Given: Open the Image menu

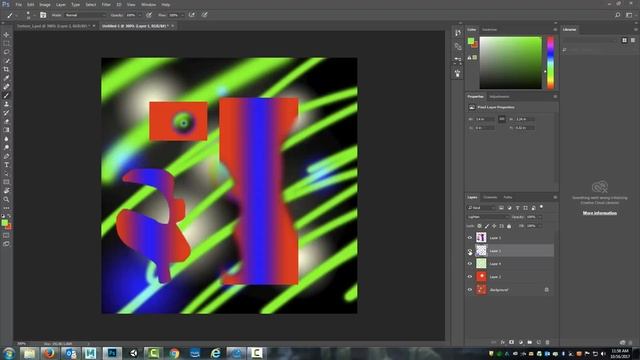Looking at the screenshot, I should click(x=44, y=4).
